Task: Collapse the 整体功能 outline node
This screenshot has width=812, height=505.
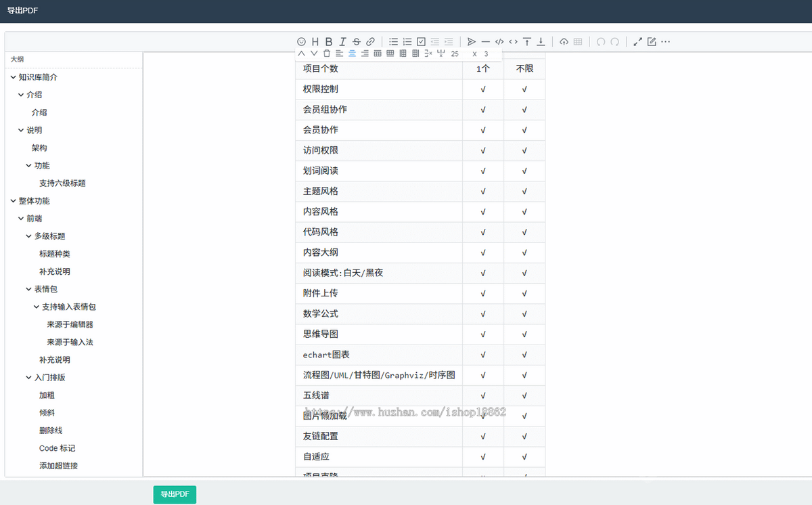Action: [x=14, y=200]
